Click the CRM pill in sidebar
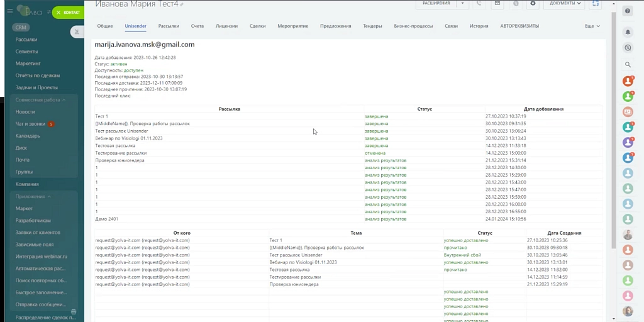This screenshot has height=322, width=644. point(21,28)
